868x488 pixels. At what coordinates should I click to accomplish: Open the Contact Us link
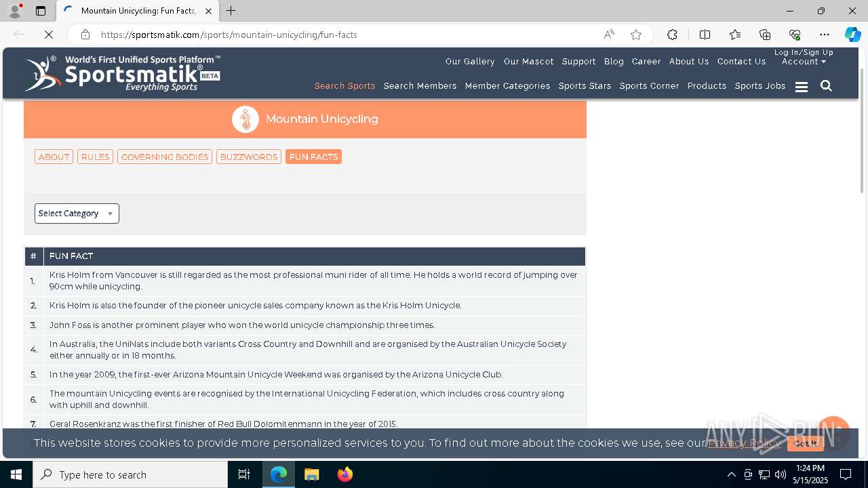(x=741, y=62)
